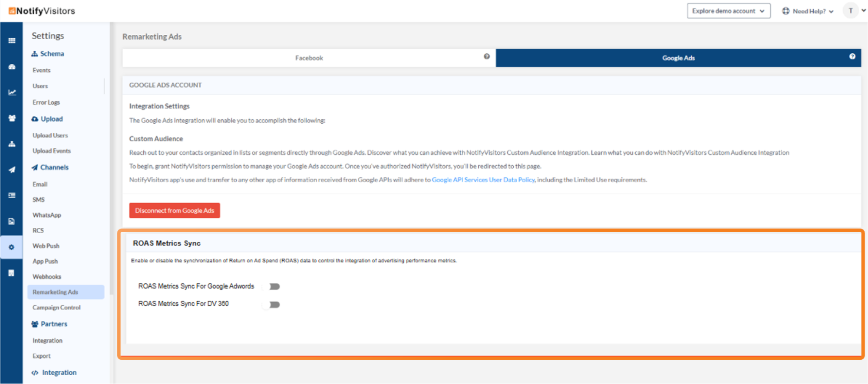Open the analytics line chart icon
The width and height of the screenshot is (868, 384).
12,92
